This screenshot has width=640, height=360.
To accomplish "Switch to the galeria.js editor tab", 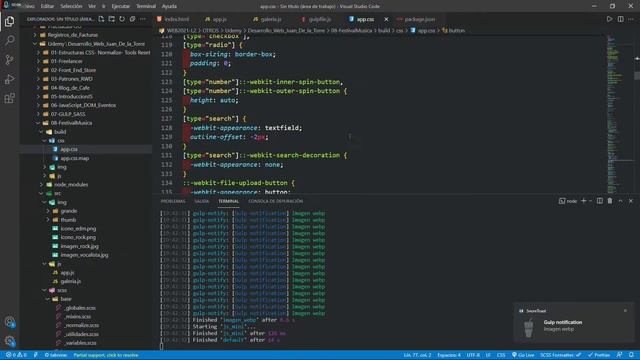I will (x=271, y=19).
